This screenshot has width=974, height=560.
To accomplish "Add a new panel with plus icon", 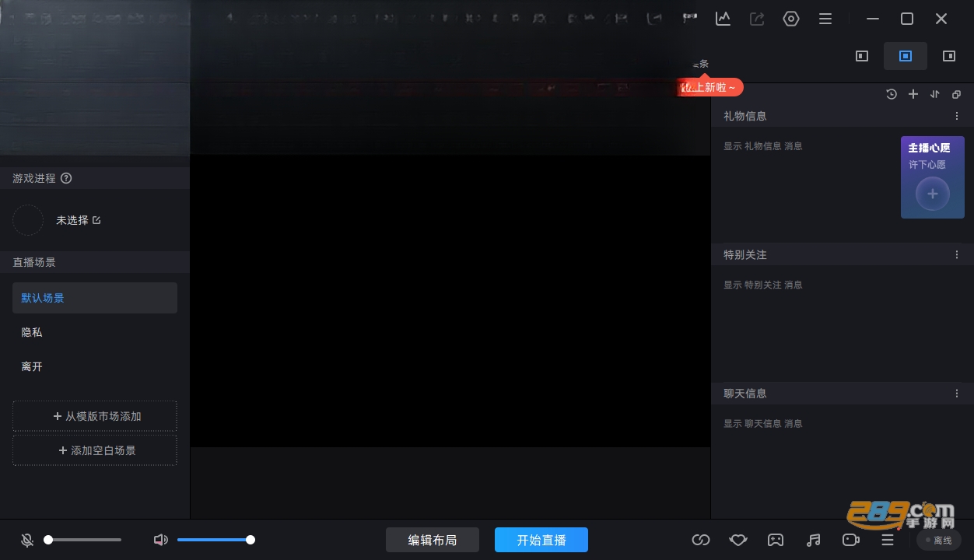I will 913,94.
